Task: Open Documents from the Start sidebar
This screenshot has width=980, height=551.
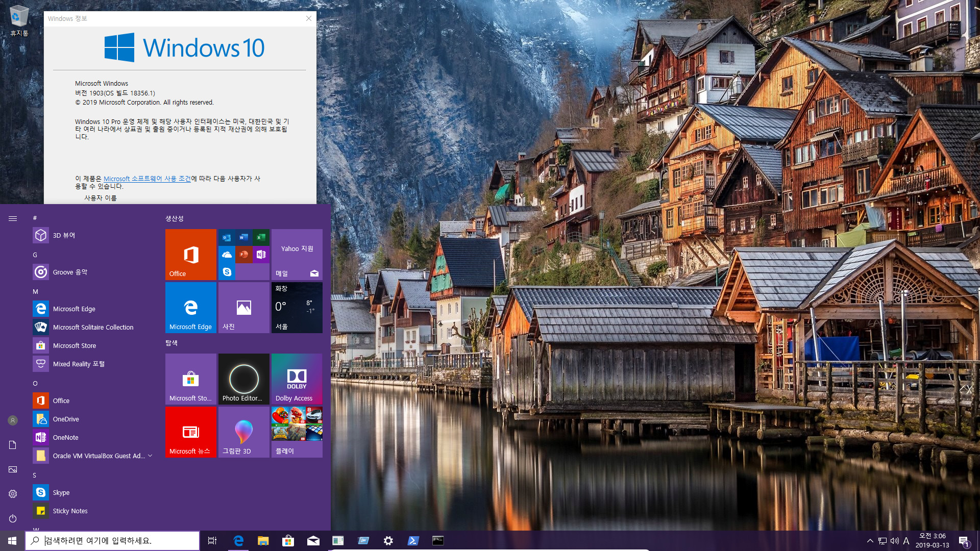Action: pos(13,445)
